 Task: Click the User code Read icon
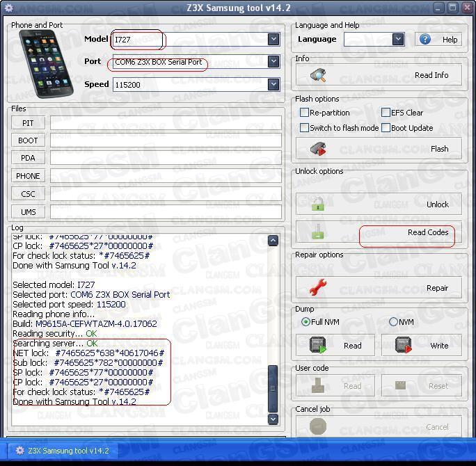(x=318, y=385)
